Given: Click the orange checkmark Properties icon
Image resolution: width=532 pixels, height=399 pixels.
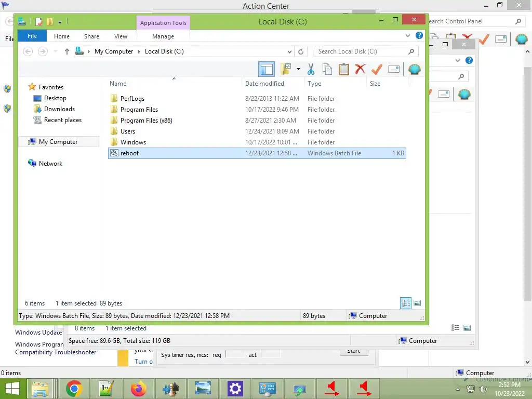Looking at the screenshot, I should click(x=377, y=69).
